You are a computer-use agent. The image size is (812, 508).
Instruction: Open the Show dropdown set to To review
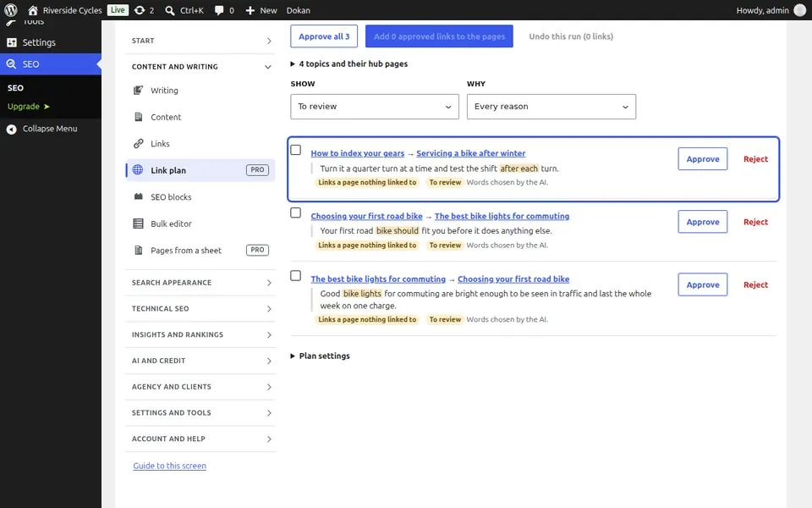pos(375,107)
